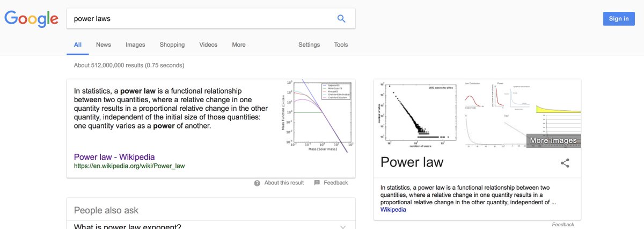Click the share icon beside Power law
The image size is (644, 229).
565,163
